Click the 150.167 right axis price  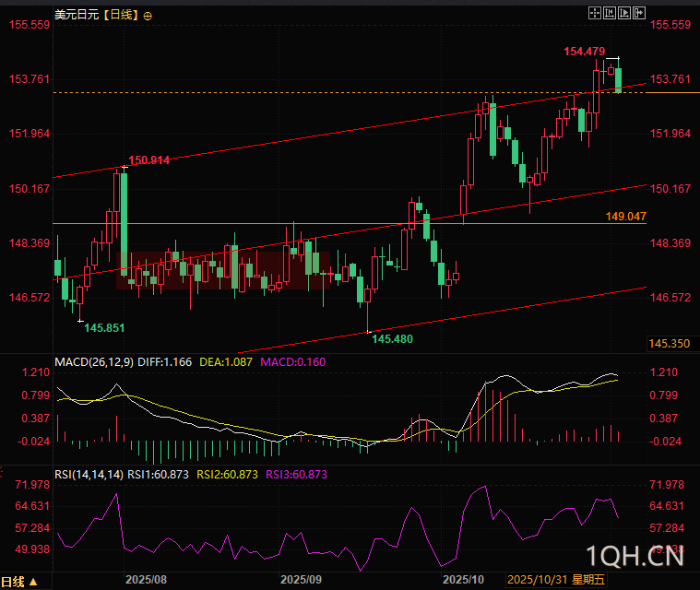click(x=670, y=188)
